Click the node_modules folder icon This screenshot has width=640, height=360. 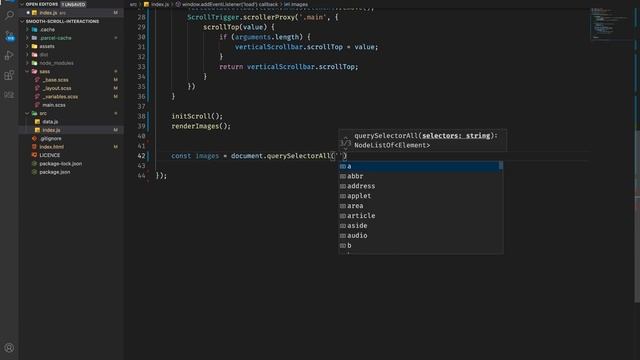(x=35, y=63)
